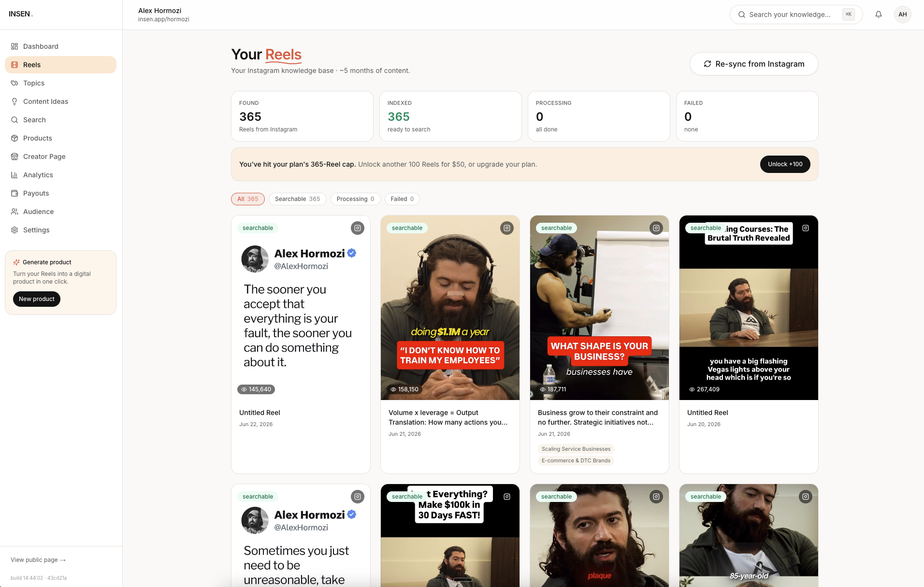Go to Dashboard in the sidebar
The height and width of the screenshot is (587, 924).
(x=60, y=46)
